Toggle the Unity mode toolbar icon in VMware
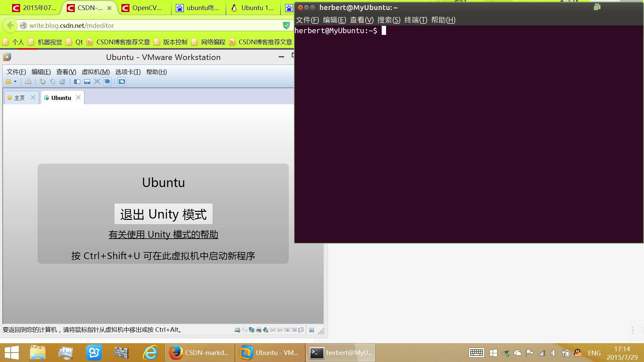 click(107, 81)
